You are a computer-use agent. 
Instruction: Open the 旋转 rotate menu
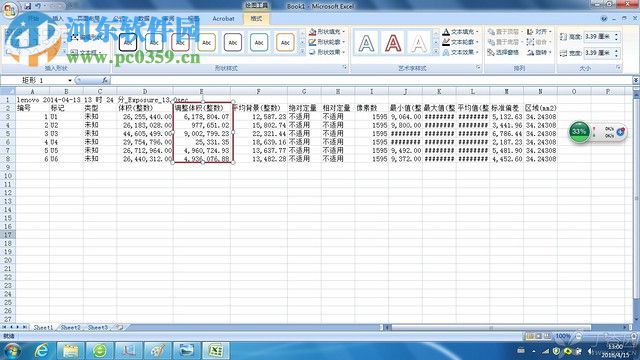pyautogui.click(x=539, y=52)
